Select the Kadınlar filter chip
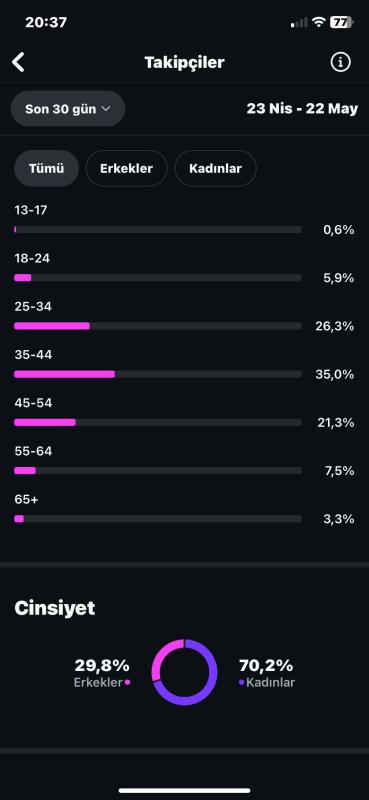Screen dimensions: 369x800 click(x=215, y=168)
